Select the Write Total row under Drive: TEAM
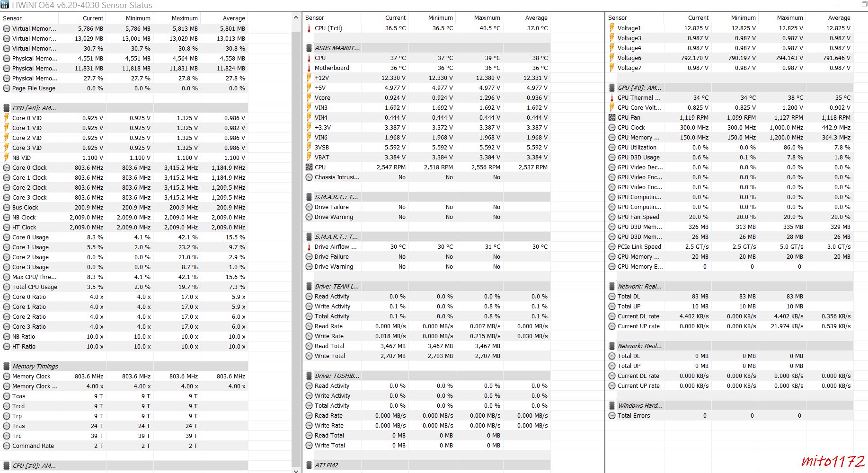This screenshot has height=473, width=868. pyautogui.click(x=426, y=356)
